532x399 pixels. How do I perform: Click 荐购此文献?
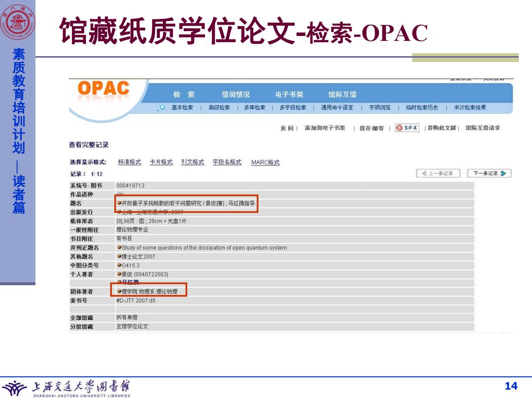click(442, 128)
